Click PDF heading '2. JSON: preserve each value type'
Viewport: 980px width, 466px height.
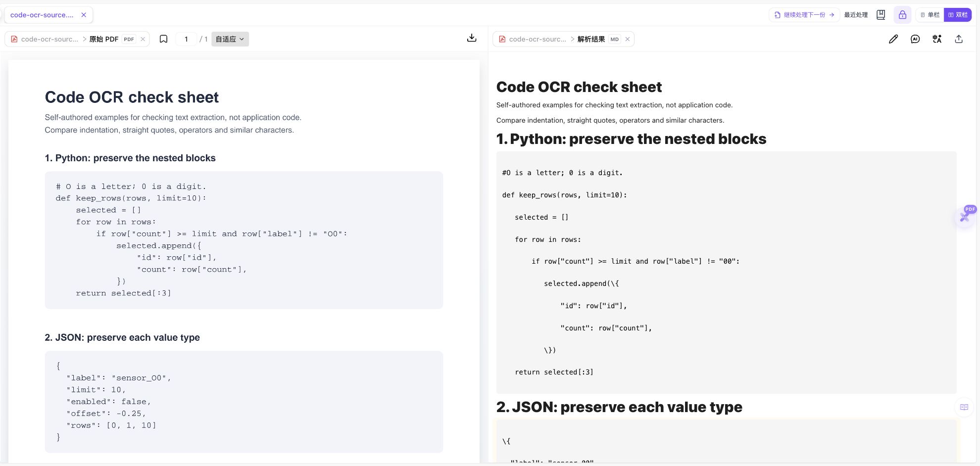[x=122, y=337]
